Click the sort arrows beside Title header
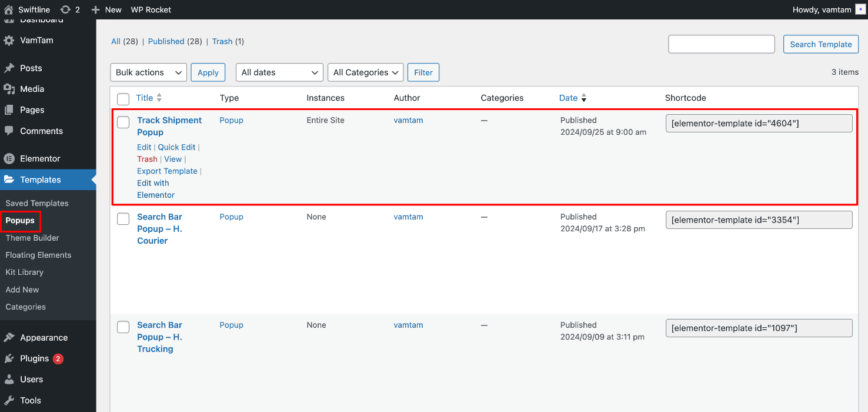Screen dimensions: 868x412 tap(159, 98)
